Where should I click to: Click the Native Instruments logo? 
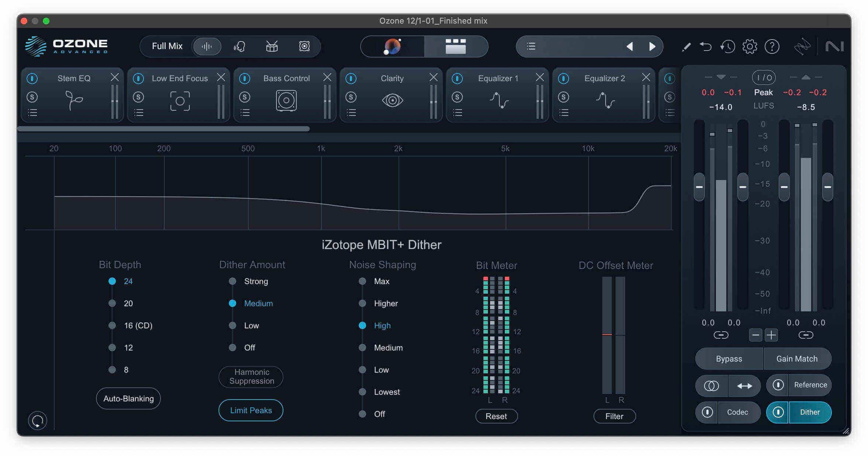[x=834, y=47]
